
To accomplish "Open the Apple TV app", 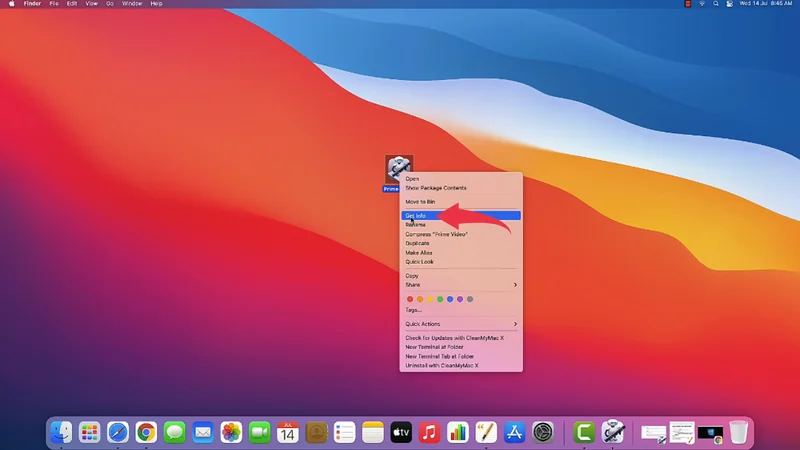I will pyautogui.click(x=401, y=432).
